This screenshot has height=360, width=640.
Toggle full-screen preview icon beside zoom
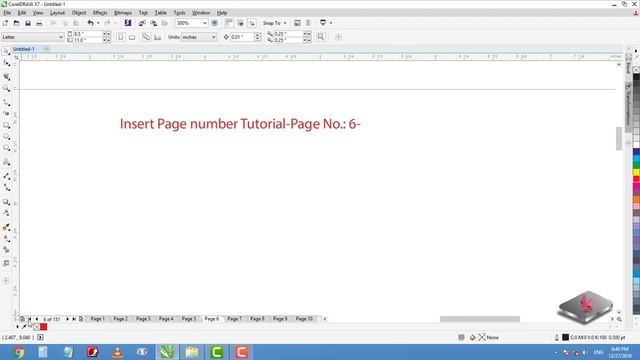[215, 23]
